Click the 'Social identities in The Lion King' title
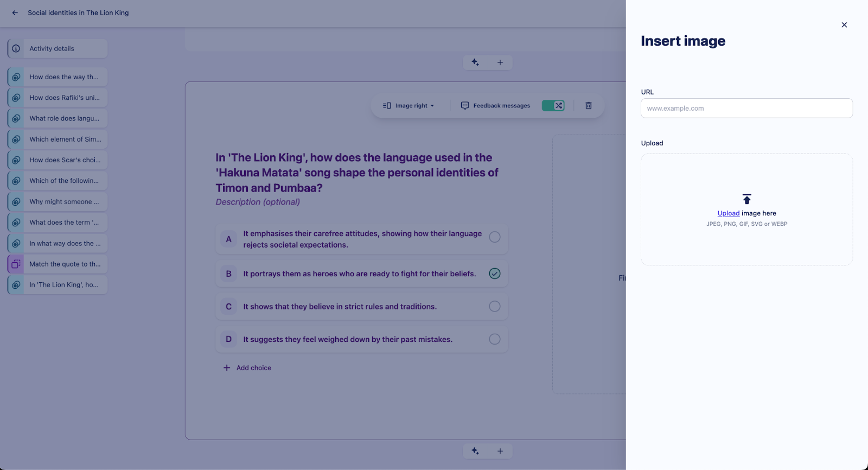Image resolution: width=868 pixels, height=470 pixels. (78, 12)
